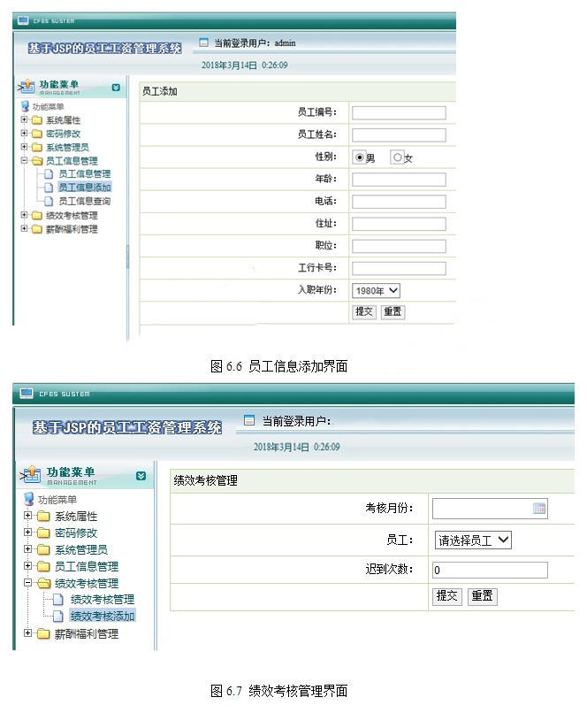587x728 pixels.
Task: Expand the 系统管理员 node in the bottom tree
Action: (x=27, y=548)
